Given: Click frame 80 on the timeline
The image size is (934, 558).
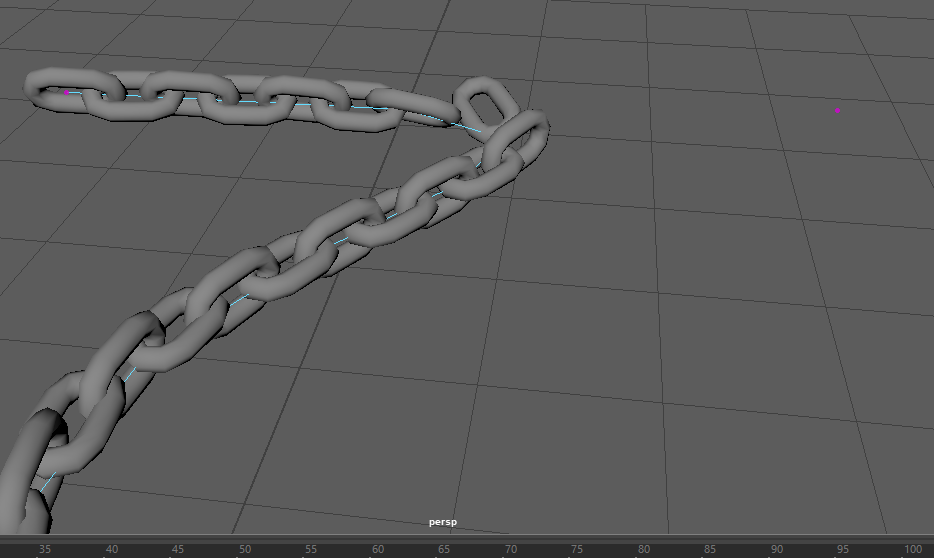Looking at the screenshot, I should (x=643, y=549).
